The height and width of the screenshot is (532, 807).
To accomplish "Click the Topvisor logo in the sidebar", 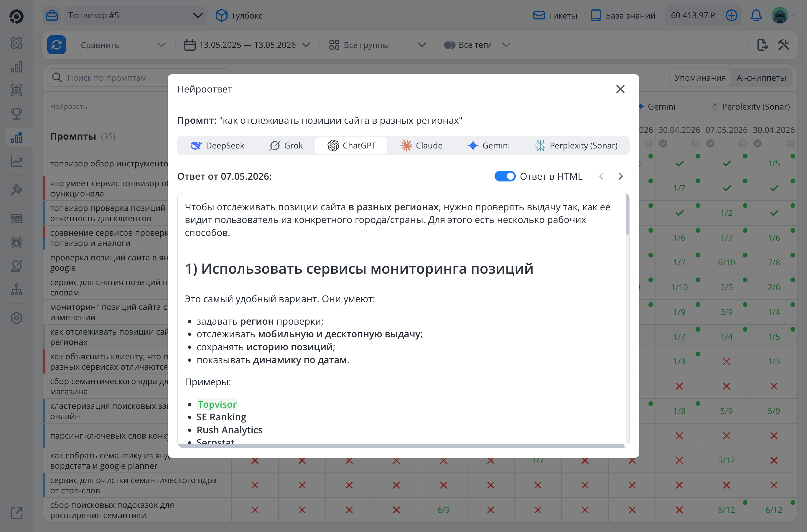I will (x=16, y=16).
